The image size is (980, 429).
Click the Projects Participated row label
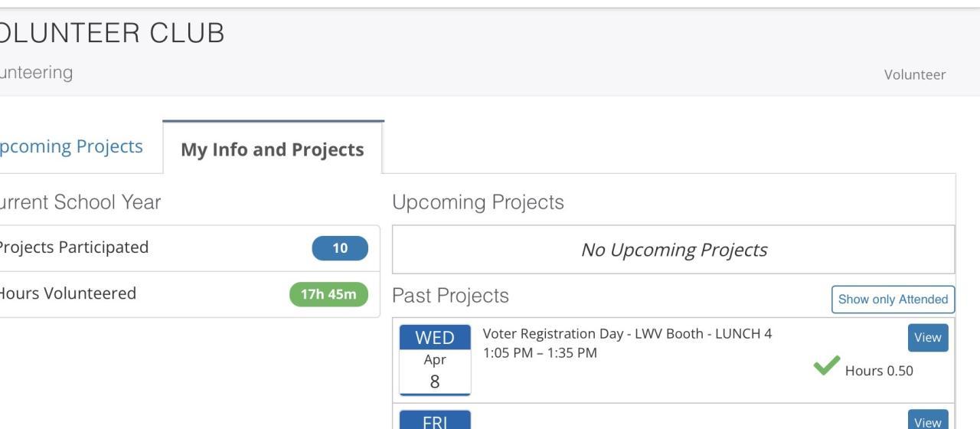[x=73, y=247]
